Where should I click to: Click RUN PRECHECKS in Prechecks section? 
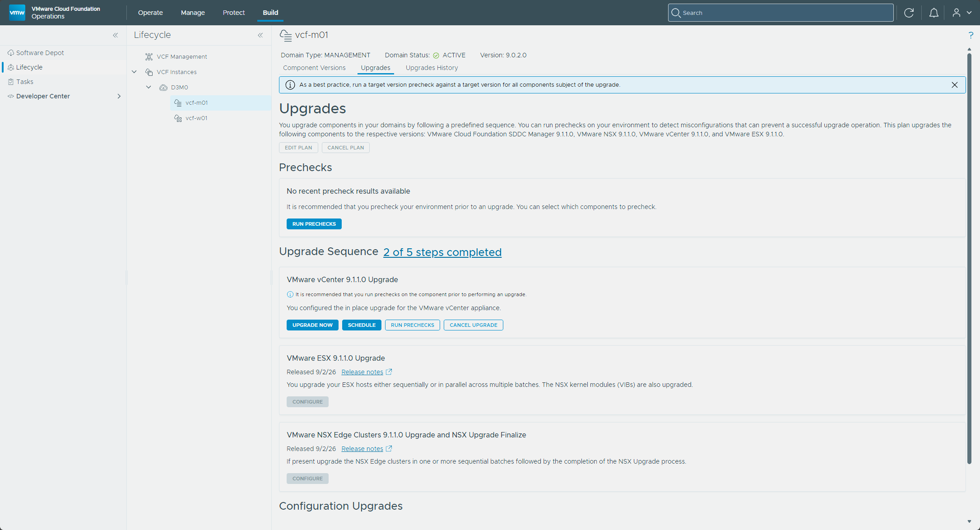point(314,224)
